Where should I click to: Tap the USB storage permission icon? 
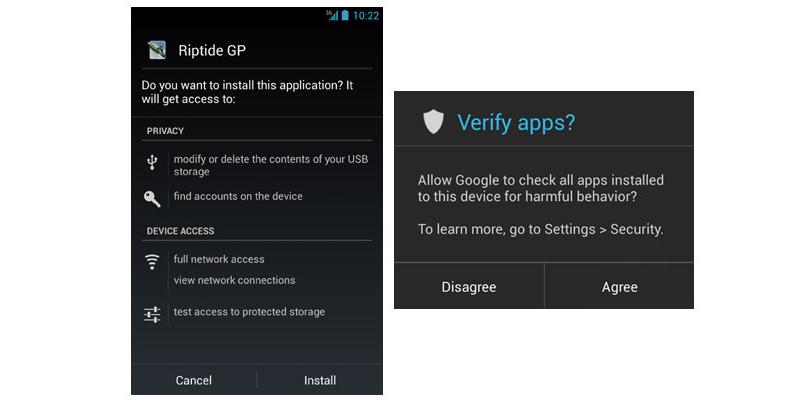pos(152,163)
